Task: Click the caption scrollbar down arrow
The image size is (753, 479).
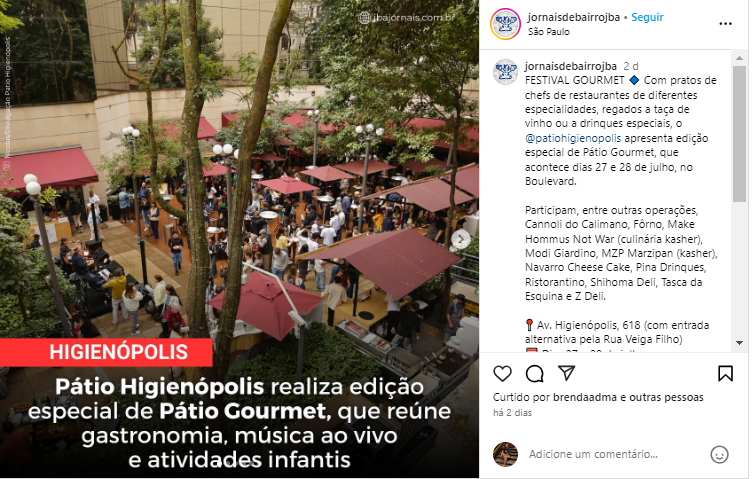Action: point(739,343)
